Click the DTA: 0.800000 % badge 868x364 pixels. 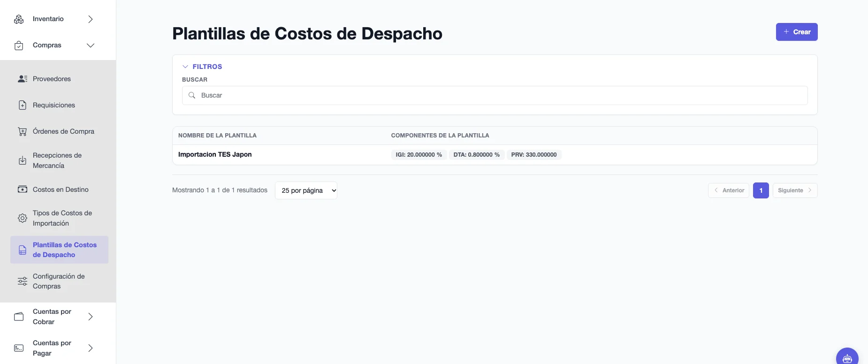(x=477, y=155)
